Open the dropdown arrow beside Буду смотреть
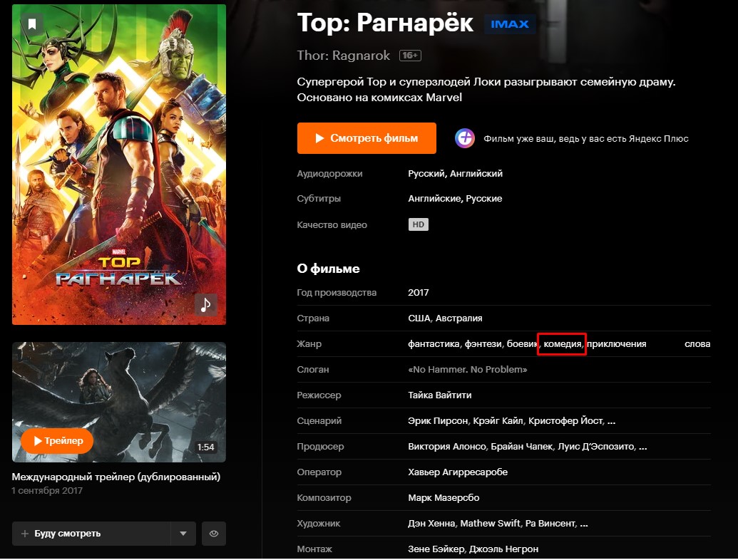Screen dimensions: 738x560 click(183, 533)
